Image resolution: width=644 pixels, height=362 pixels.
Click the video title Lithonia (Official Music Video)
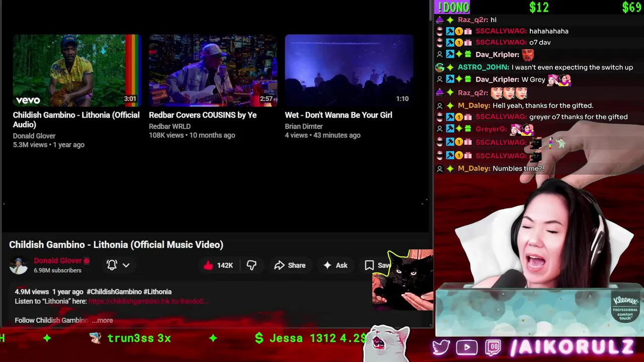click(x=116, y=245)
